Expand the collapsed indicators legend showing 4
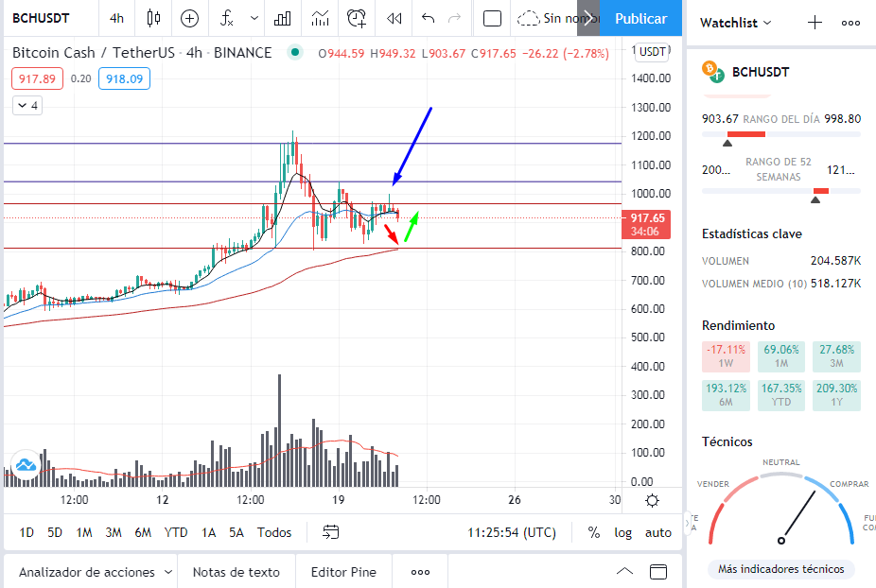876x588 pixels. (27, 106)
